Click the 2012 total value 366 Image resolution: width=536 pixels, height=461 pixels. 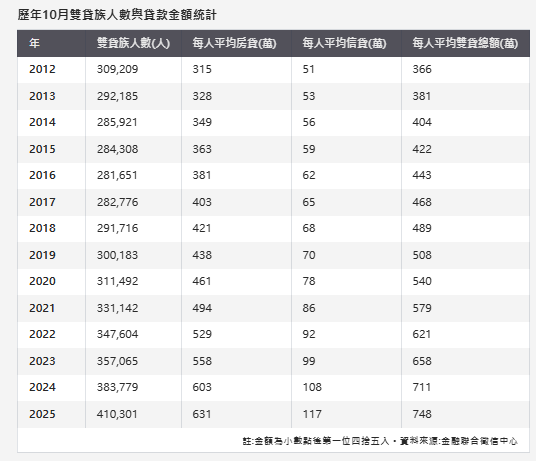point(422,69)
